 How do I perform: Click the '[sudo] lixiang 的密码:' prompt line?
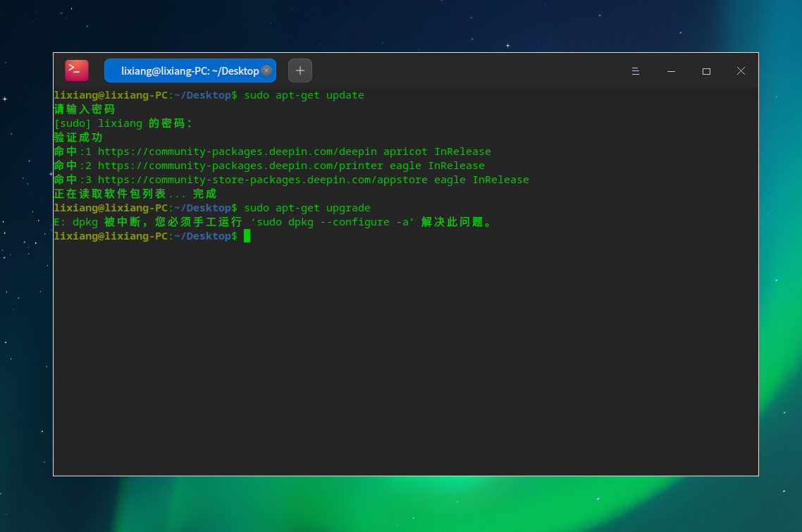[x=123, y=123]
